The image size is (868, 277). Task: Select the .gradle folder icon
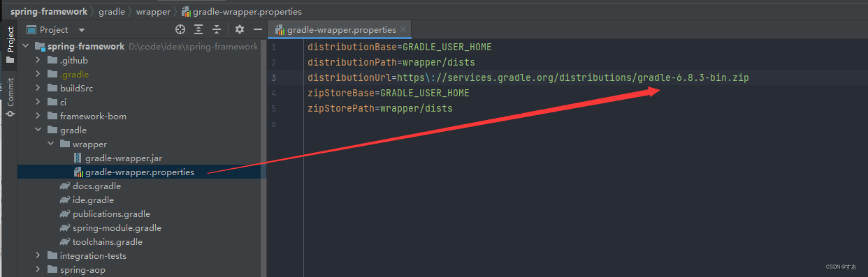pyautogui.click(x=52, y=75)
